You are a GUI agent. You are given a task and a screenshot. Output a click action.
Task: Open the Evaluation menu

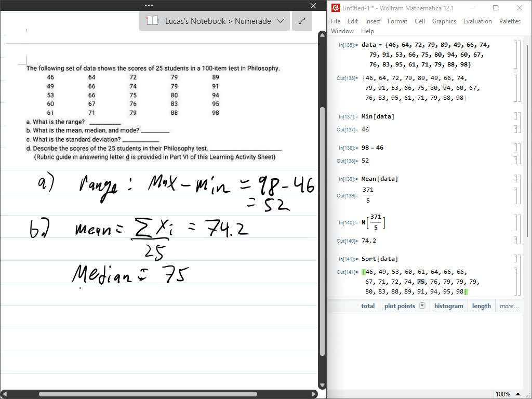[477, 21]
